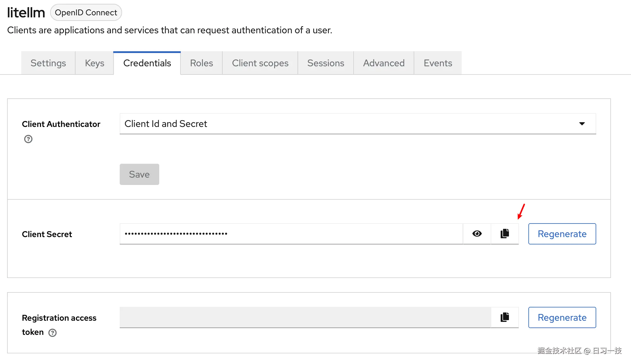631x364 pixels.
Task: Copy the Client Secret to clipboard
Action: (505, 234)
